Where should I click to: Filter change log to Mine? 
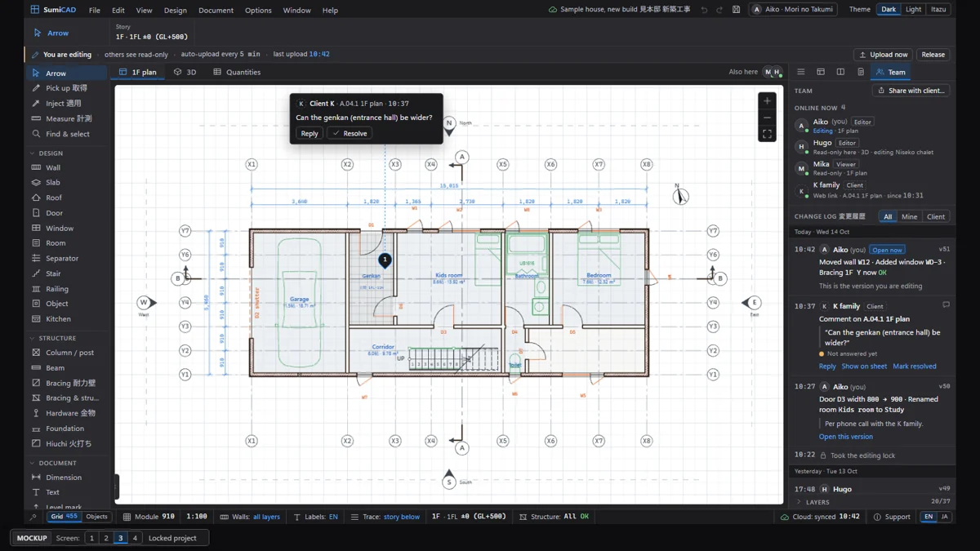click(909, 217)
